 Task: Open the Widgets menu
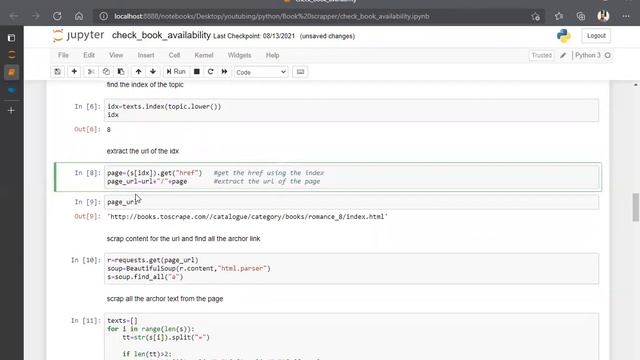(240, 55)
